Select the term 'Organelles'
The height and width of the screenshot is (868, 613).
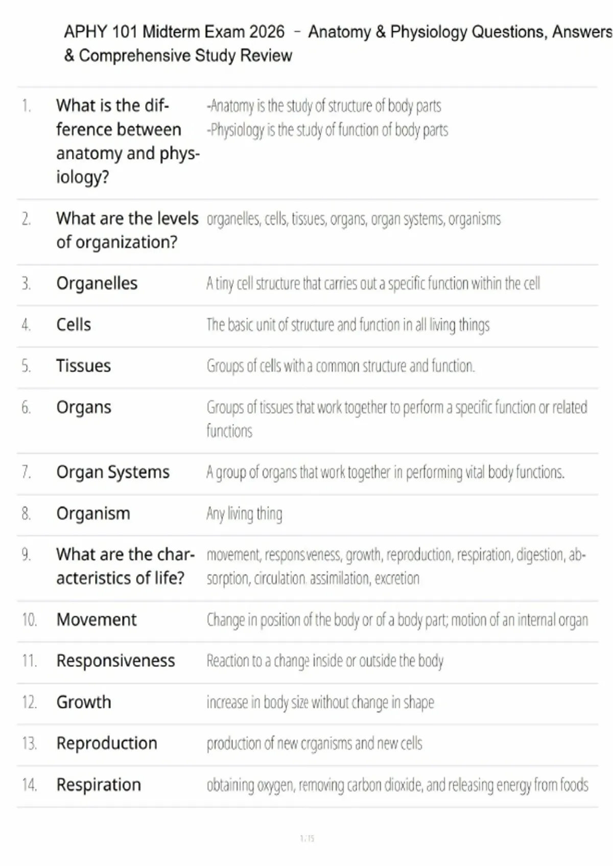tap(97, 283)
